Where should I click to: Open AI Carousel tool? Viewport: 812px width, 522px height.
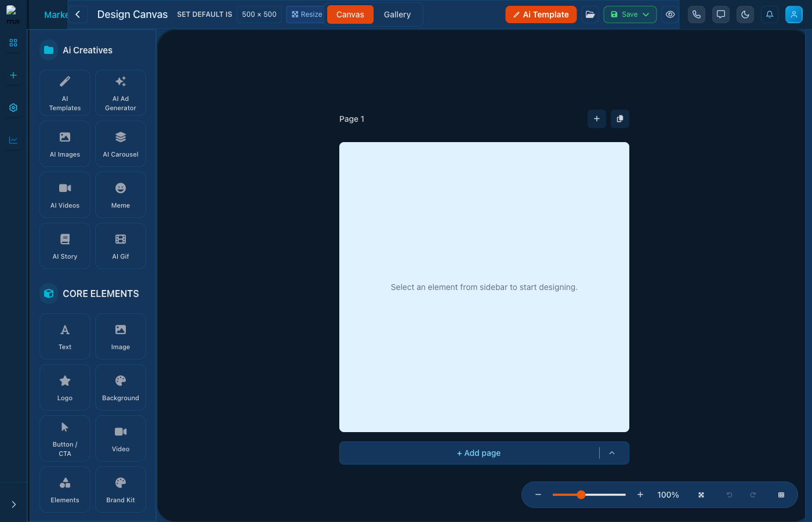pyautogui.click(x=121, y=144)
